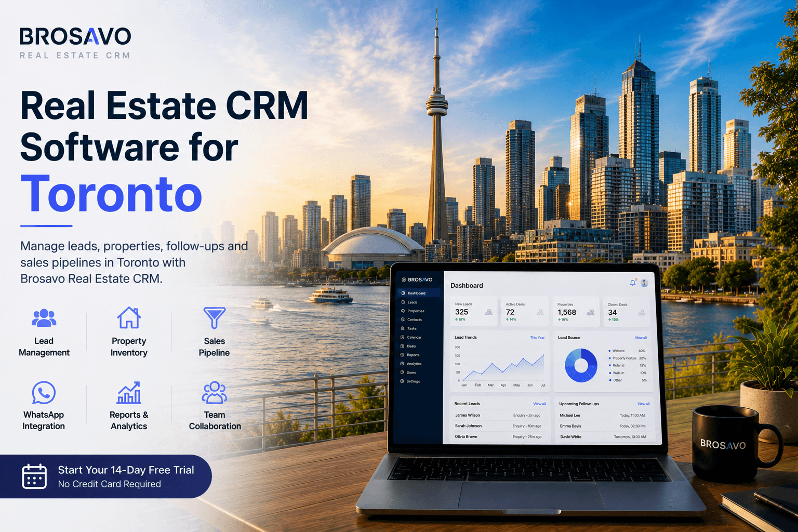Click the Team Collaboration icon
Screen dimensions: 798x532
coord(214,392)
